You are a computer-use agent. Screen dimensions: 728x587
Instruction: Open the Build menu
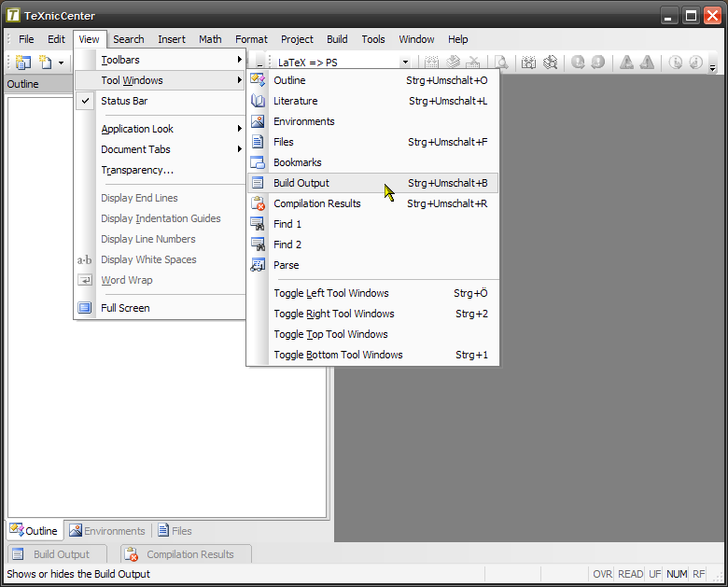click(337, 39)
